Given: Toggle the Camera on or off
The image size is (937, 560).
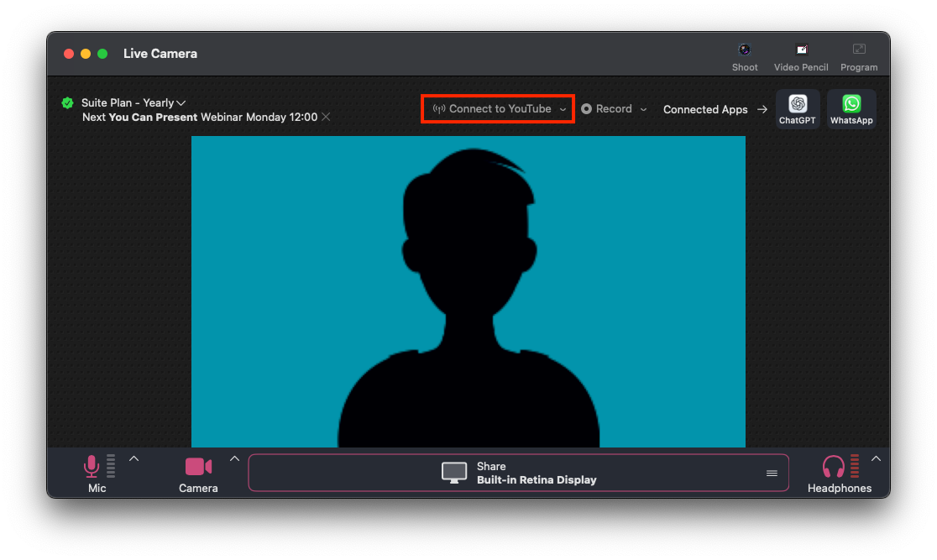Looking at the screenshot, I should [x=198, y=467].
